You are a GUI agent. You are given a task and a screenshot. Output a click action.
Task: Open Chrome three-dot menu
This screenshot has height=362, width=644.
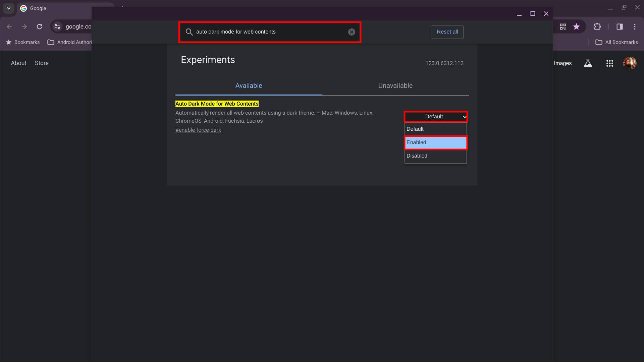click(635, 27)
